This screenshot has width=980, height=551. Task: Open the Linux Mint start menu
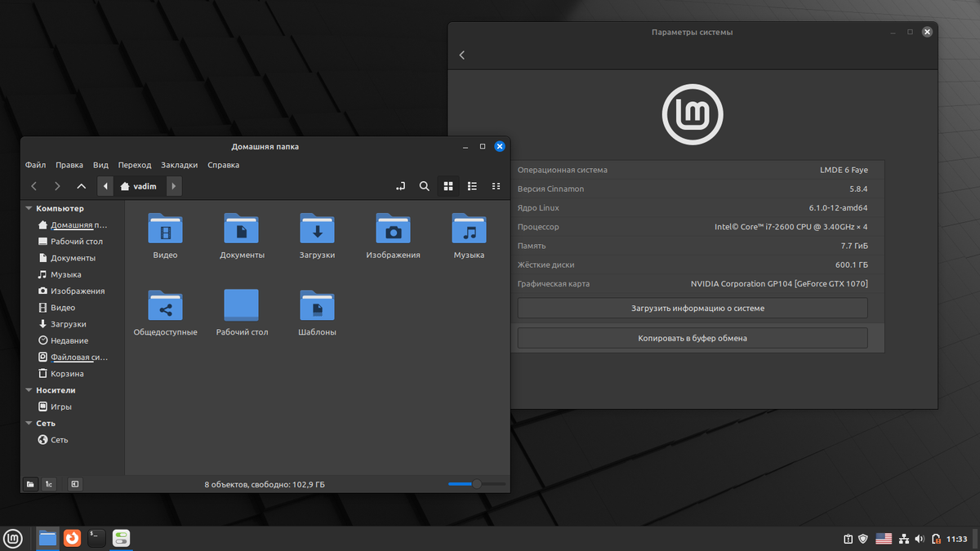point(12,538)
